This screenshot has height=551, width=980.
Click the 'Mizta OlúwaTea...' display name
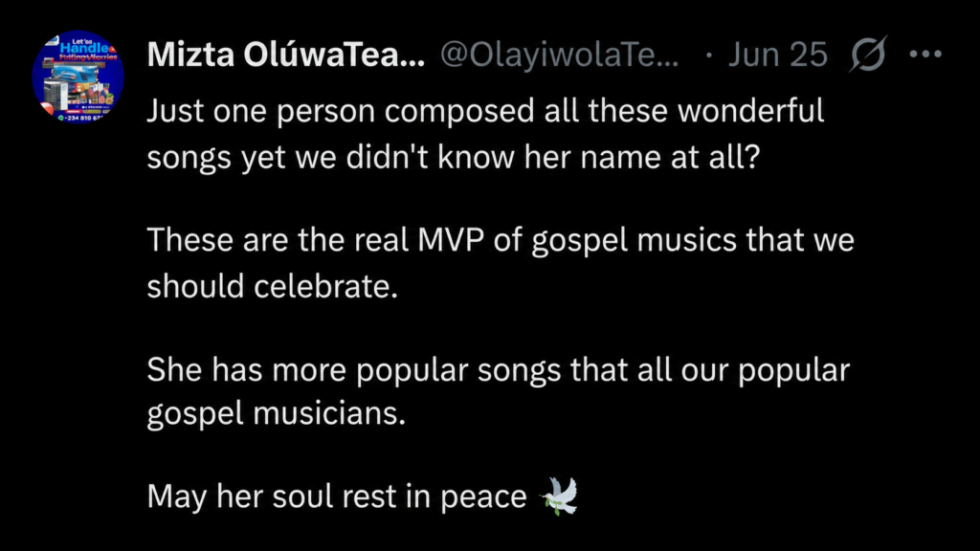pyautogui.click(x=285, y=55)
